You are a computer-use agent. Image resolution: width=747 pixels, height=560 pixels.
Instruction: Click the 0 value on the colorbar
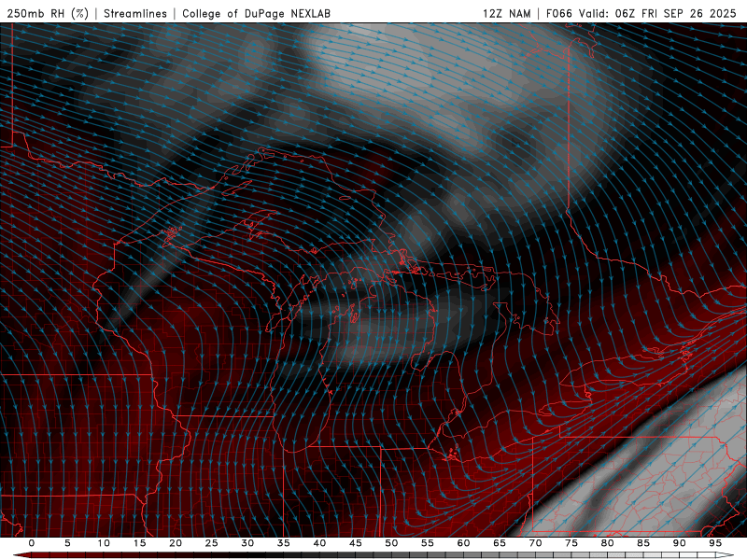click(32, 543)
